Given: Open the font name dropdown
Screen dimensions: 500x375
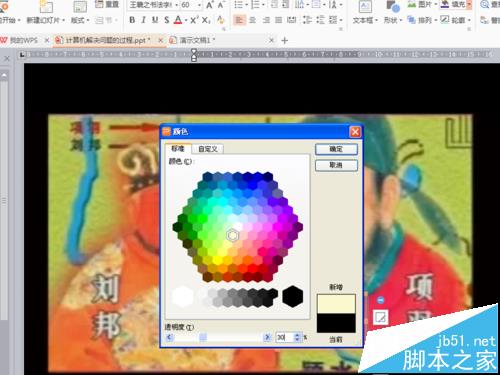Looking at the screenshot, I should coord(176,5).
